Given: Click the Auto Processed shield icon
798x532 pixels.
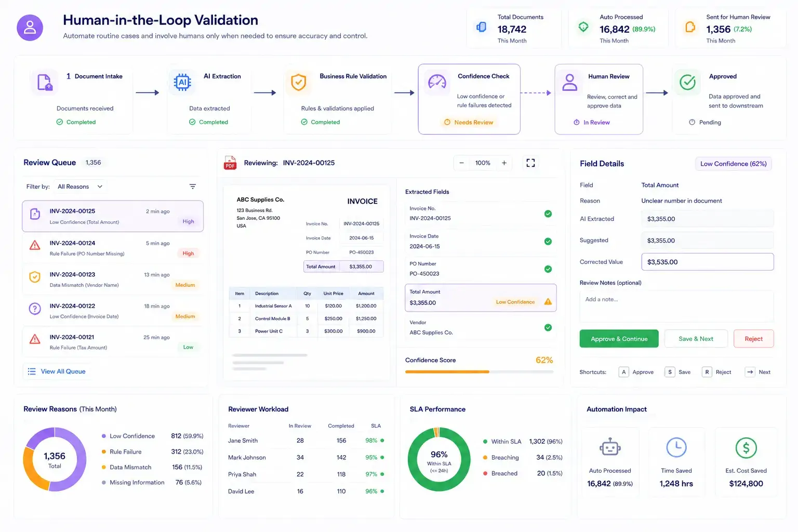Looking at the screenshot, I should tap(583, 27).
